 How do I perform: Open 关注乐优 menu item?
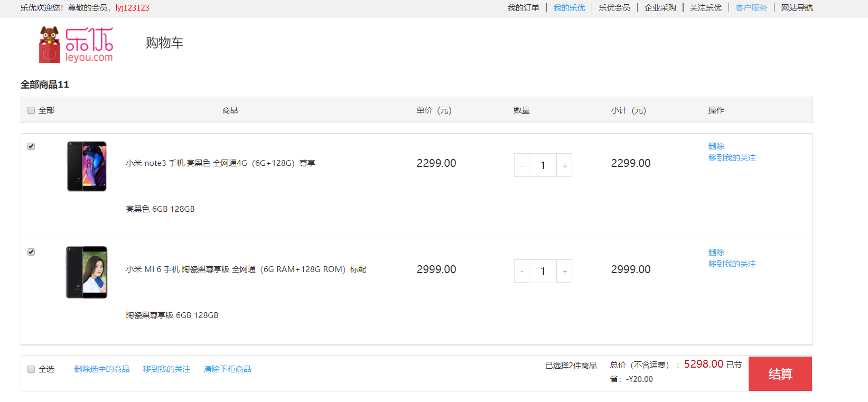coord(706,8)
